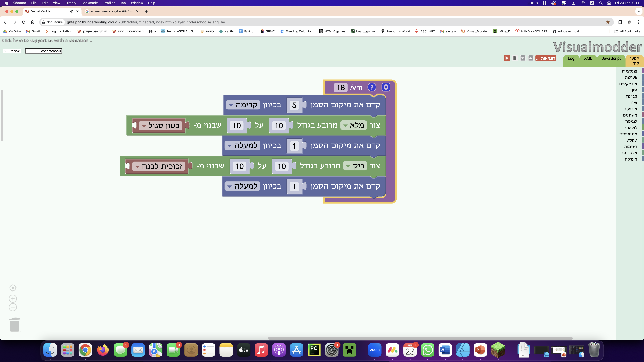Open PyCharm from the dock
This screenshot has height=362, width=644.
314,350
